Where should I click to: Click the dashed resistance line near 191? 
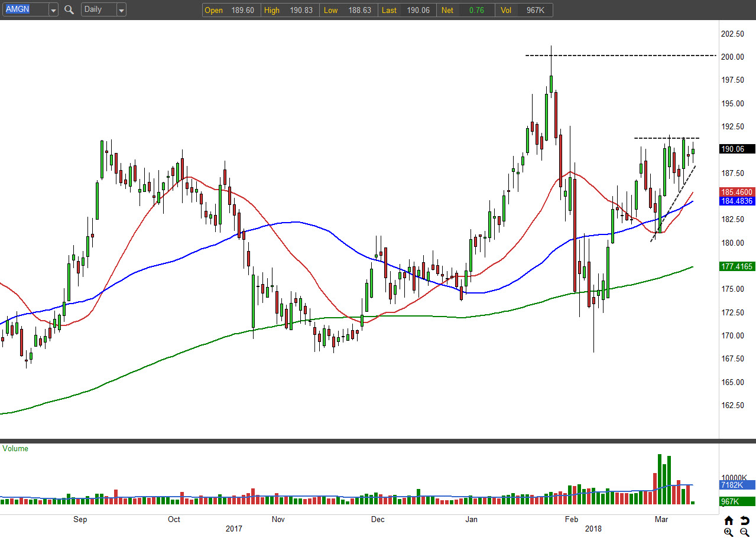[x=667, y=138]
